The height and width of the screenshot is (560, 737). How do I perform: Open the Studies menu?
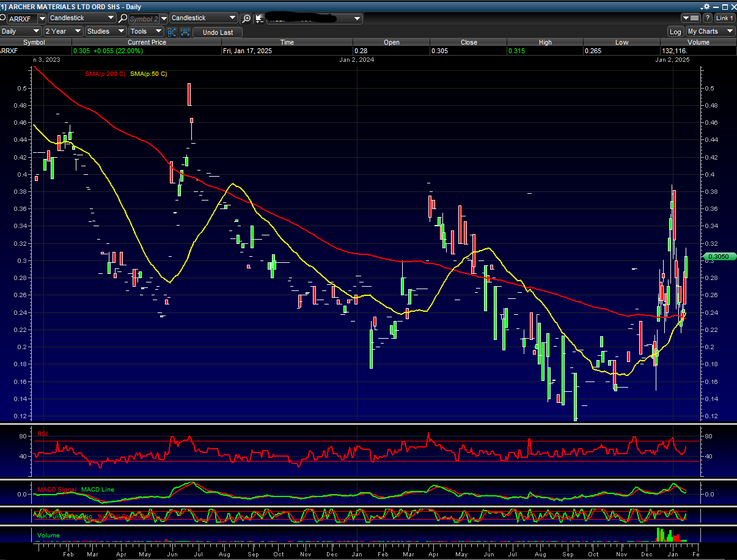(x=105, y=31)
